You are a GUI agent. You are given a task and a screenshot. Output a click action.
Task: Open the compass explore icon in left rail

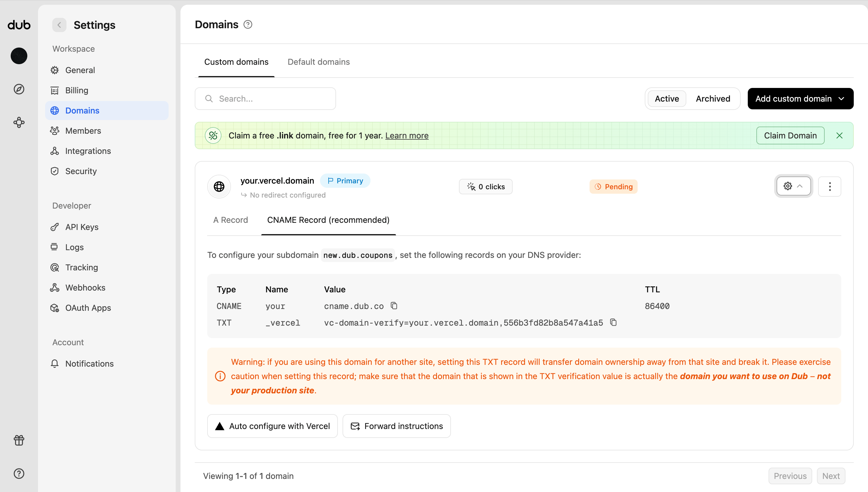coord(19,89)
